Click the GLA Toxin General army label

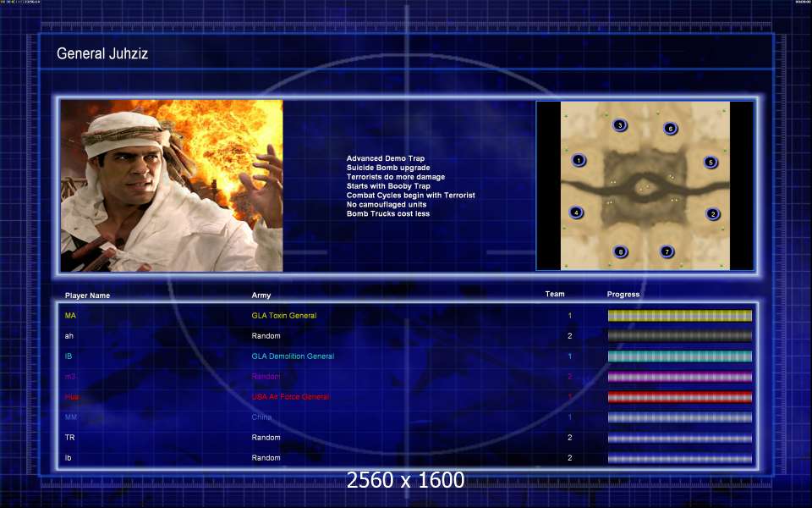click(x=284, y=315)
